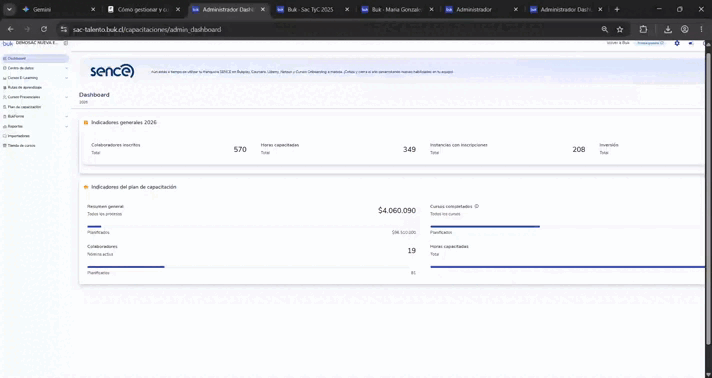The height and width of the screenshot is (378, 712).
Task: Click the zoom magnifier icon in address bar
Action: [x=604, y=29]
